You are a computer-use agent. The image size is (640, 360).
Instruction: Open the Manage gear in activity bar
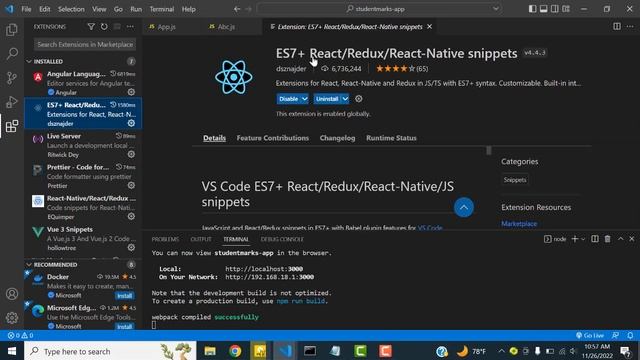coord(12,318)
